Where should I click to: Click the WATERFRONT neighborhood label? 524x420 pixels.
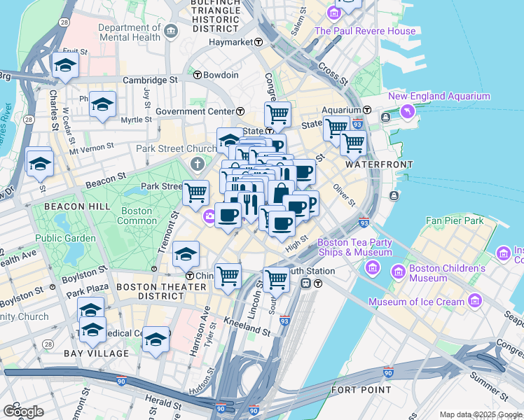(x=379, y=164)
